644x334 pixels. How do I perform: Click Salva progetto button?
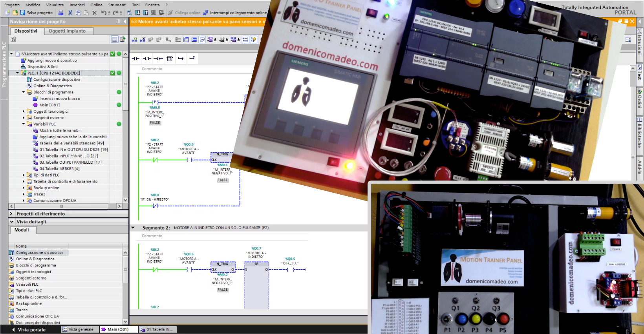(37, 13)
